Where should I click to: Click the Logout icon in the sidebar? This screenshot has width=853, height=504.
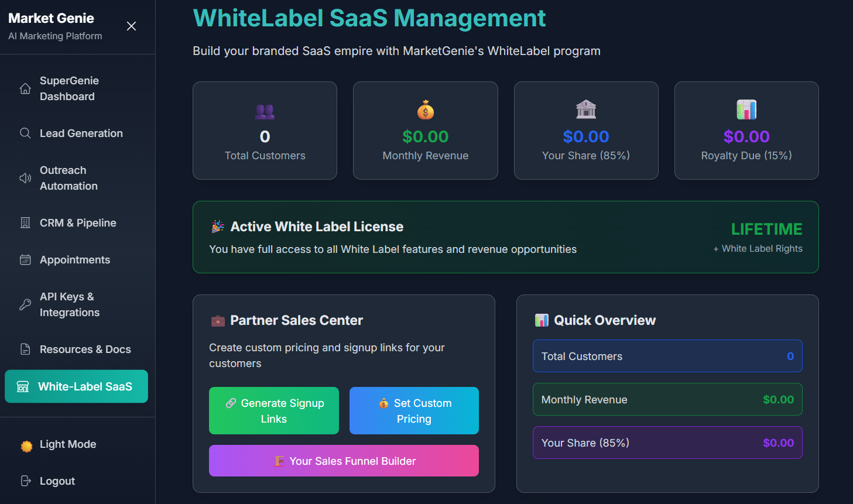click(x=25, y=481)
